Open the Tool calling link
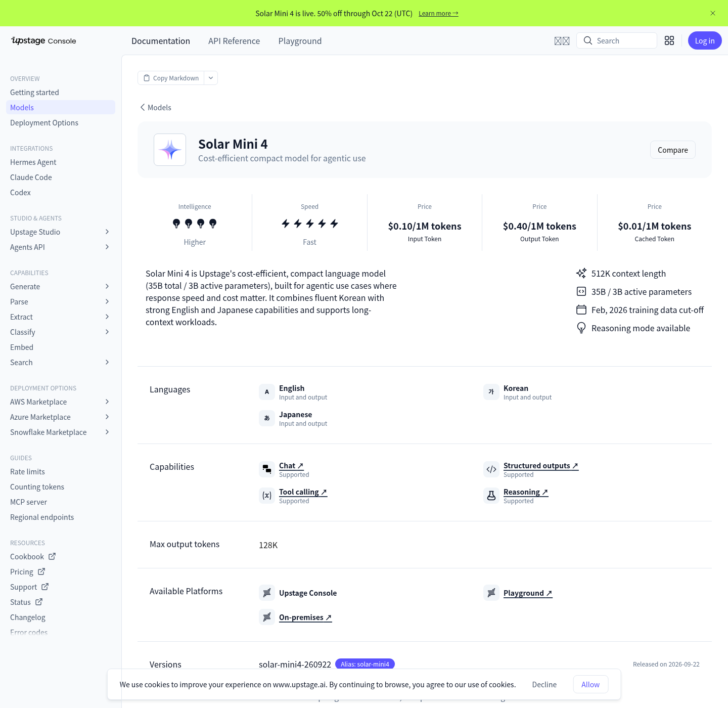 303,492
